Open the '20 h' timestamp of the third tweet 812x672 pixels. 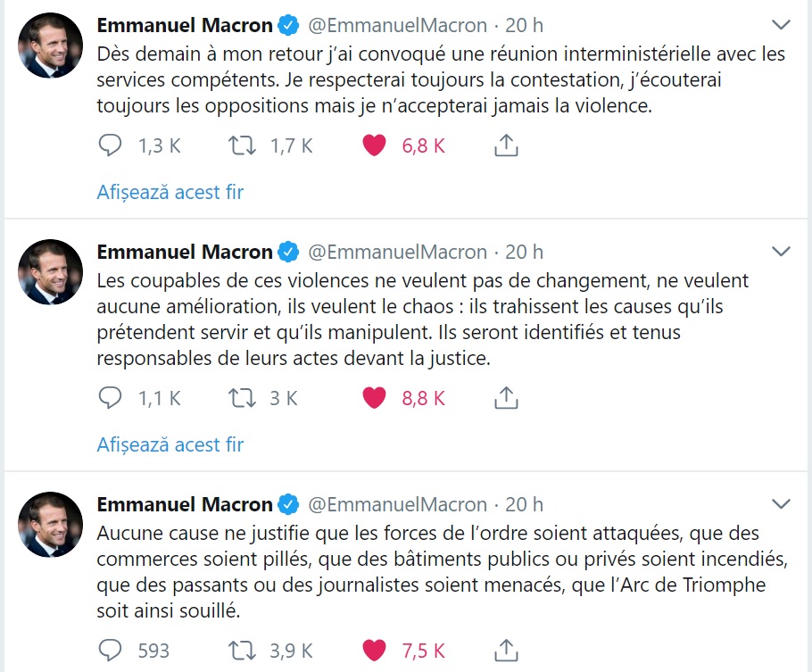[525, 504]
